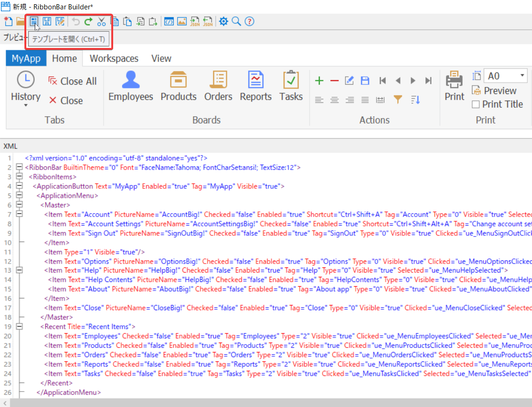Click the scissors cut icon

(101, 21)
